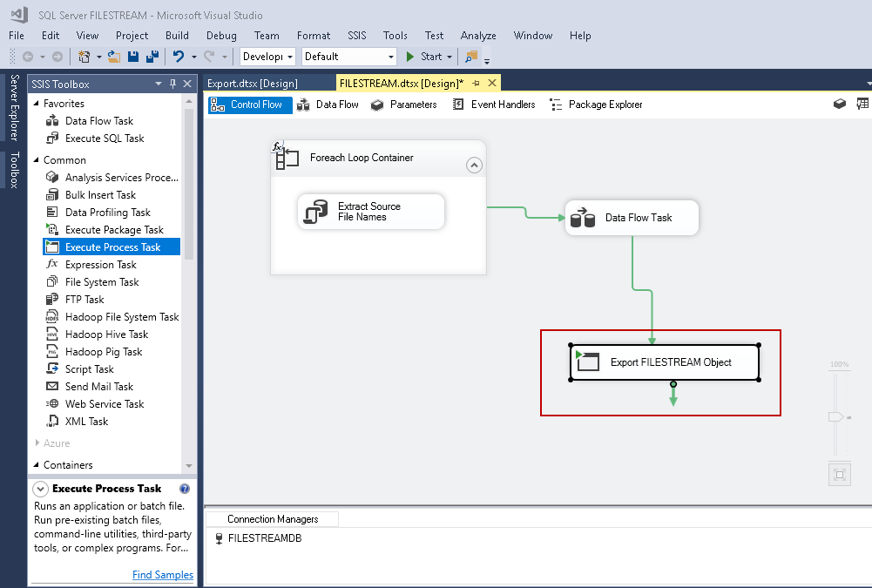Click the Data Flow Task node icon on canvas
This screenshot has height=588, width=872.
tap(583, 218)
